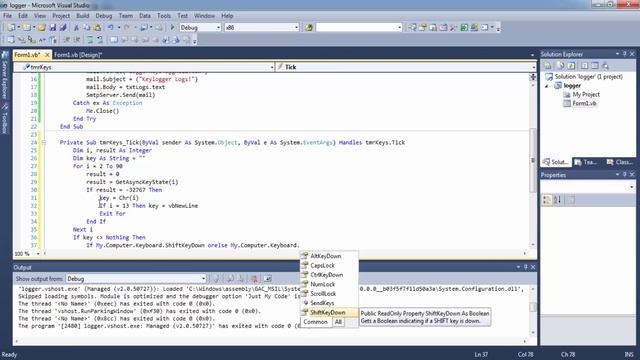640x360 pixels.
Task: Toggle pin on Solution Explorer panel
Action: tap(624, 54)
